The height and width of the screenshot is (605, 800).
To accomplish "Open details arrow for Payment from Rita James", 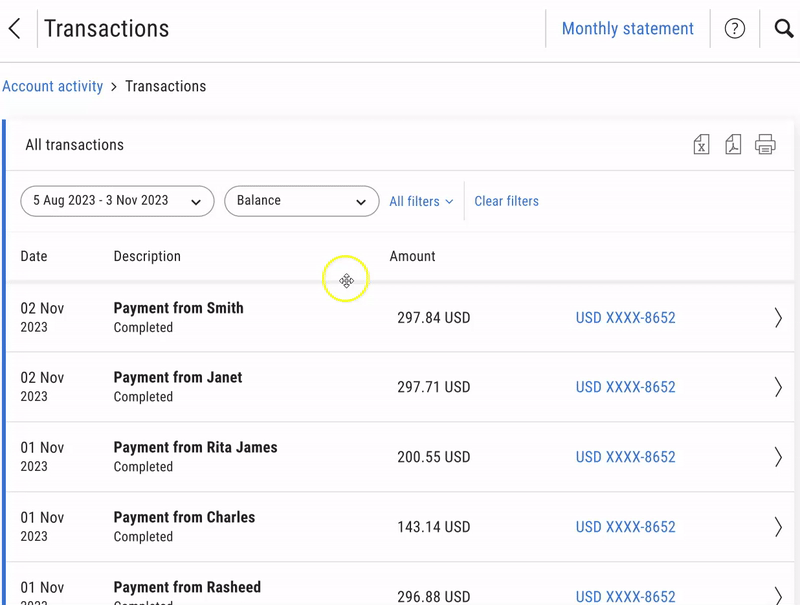I will coord(778,457).
